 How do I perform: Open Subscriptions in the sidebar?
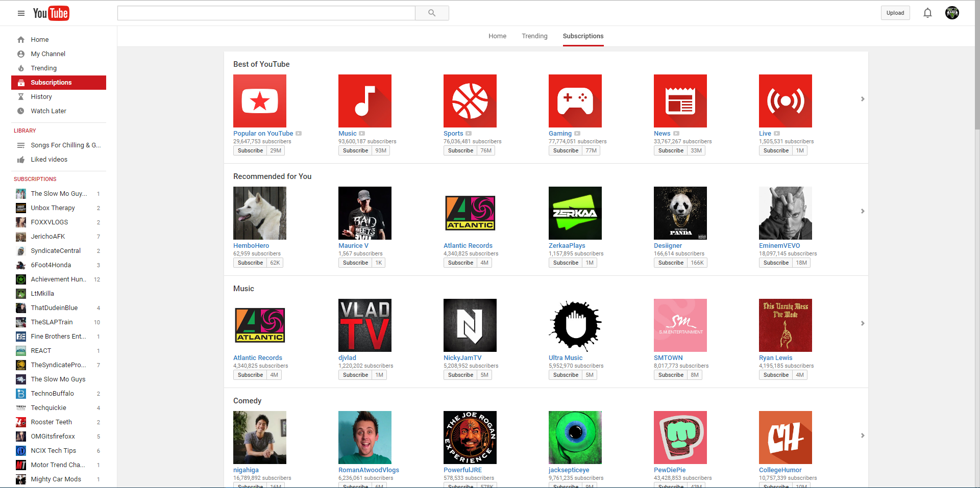coord(59,83)
